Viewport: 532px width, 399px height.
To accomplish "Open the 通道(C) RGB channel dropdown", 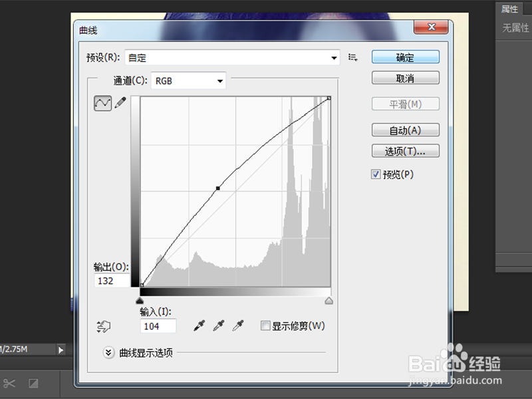I will [188, 80].
